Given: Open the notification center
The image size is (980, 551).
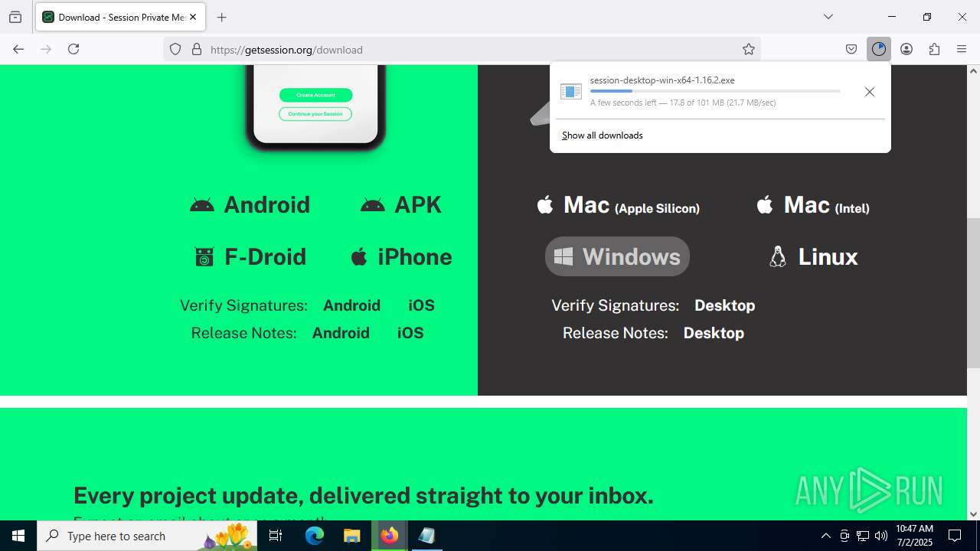Looking at the screenshot, I should point(955,536).
